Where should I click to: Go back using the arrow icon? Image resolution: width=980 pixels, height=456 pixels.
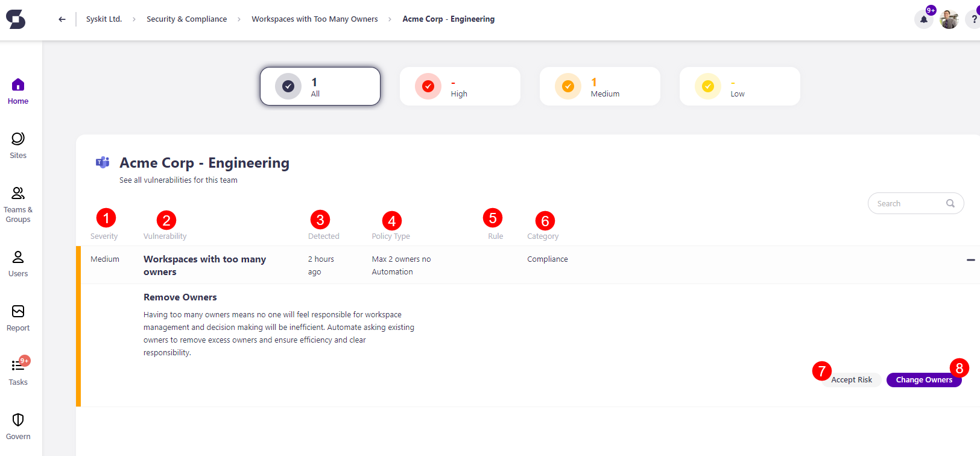pos(62,19)
